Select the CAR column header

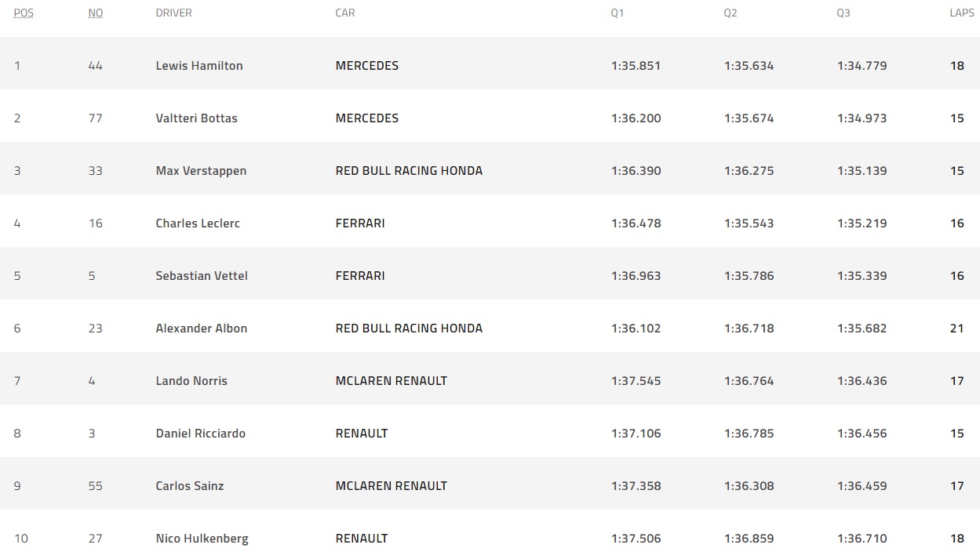click(x=345, y=13)
